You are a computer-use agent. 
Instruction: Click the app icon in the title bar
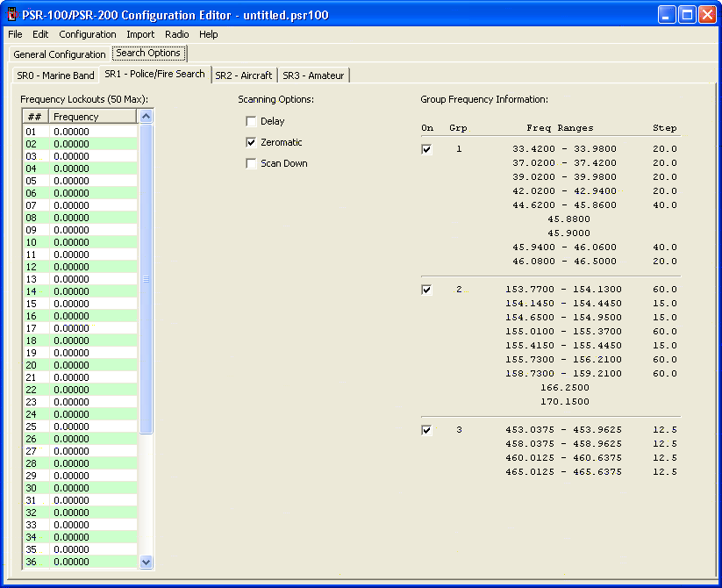click(12, 15)
